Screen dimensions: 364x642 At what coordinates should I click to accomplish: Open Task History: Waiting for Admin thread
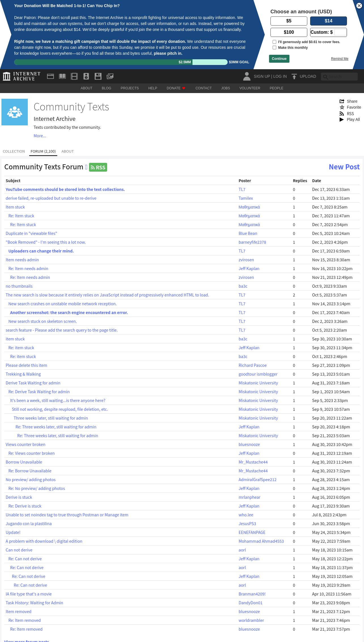pos(34,603)
